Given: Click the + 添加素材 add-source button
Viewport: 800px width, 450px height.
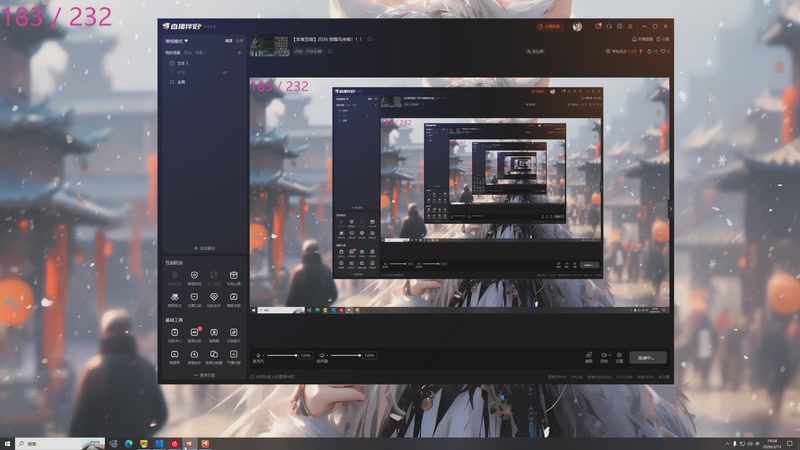Looking at the screenshot, I should pyautogui.click(x=205, y=248).
